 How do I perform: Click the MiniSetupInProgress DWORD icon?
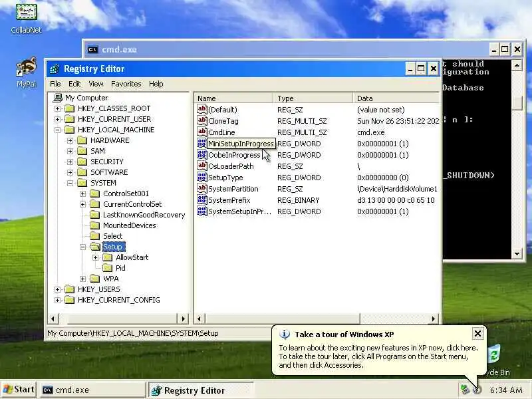point(202,143)
